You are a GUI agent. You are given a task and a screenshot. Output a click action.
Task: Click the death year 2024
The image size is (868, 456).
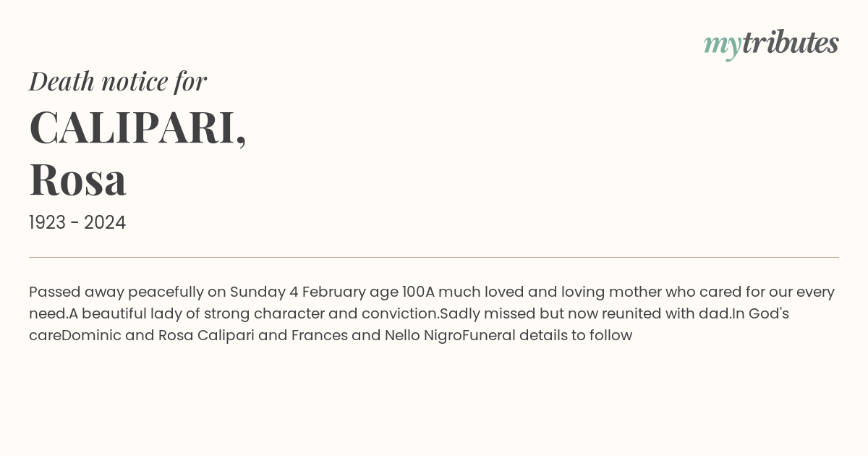pyautogui.click(x=105, y=223)
